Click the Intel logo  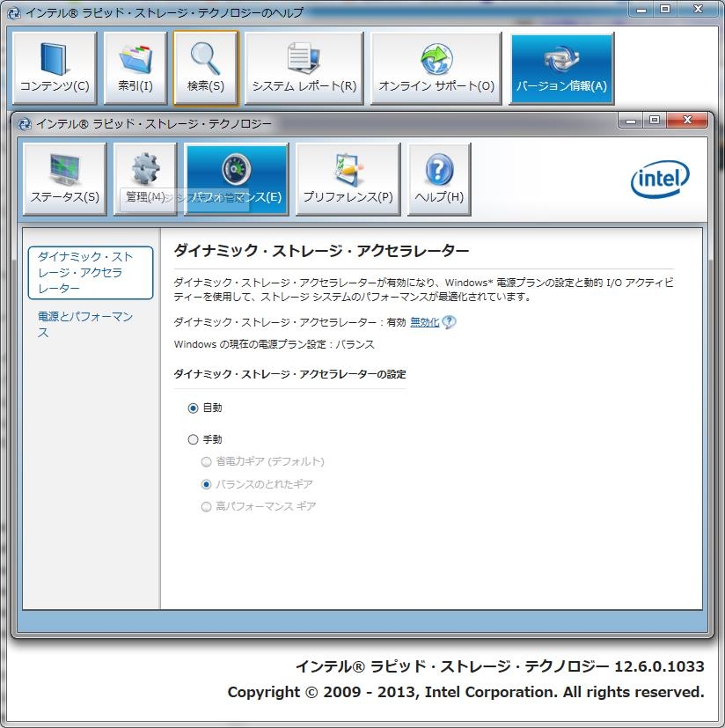(x=659, y=179)
